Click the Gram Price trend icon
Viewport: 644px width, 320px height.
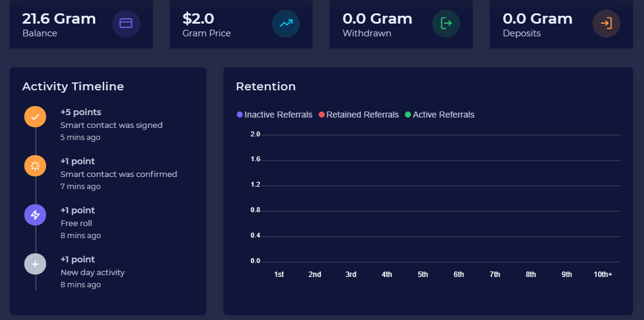(286, 24)
